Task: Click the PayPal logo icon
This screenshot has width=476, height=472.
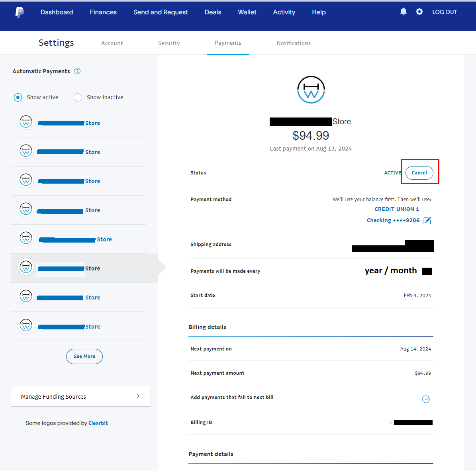Action: point(20,12)
